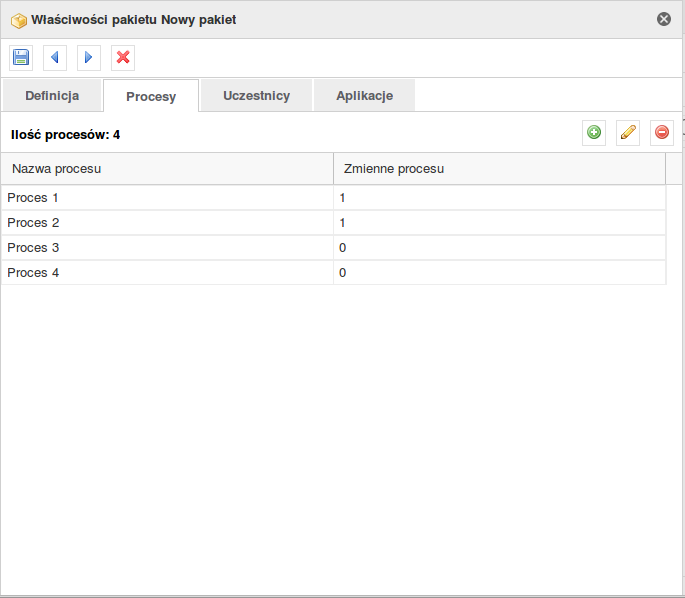This screenshot has width=685, height=598.
Task: Go back with the left arrow icon
Action: pyautogui.click(x=55, y=58)
